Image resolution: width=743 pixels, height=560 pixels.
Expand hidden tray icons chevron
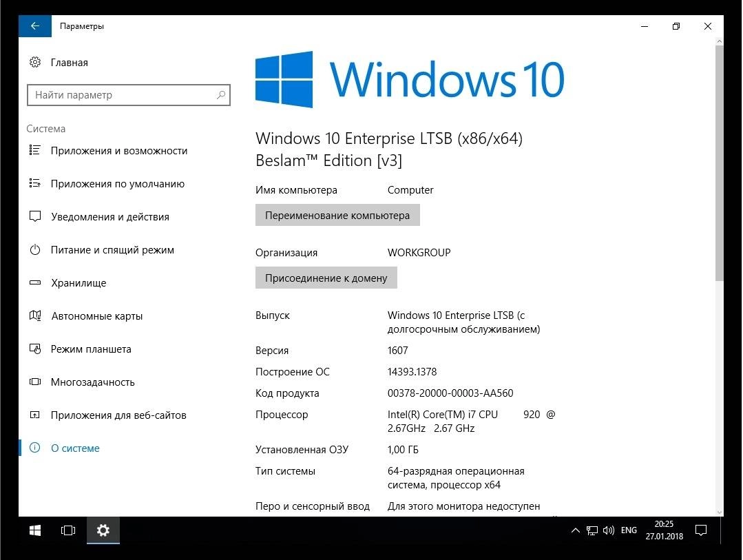(575, 530)
